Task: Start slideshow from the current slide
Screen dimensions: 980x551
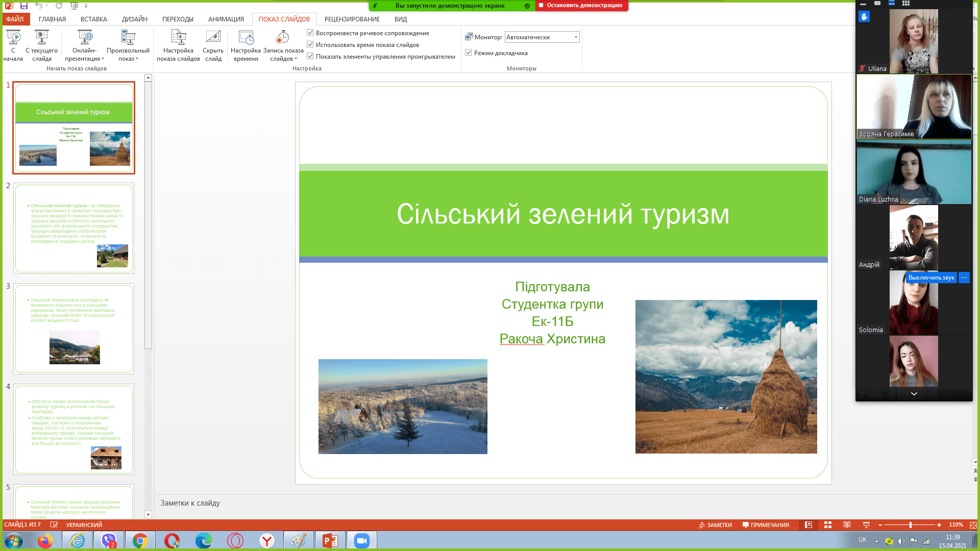Action: (x=41, y=45)
